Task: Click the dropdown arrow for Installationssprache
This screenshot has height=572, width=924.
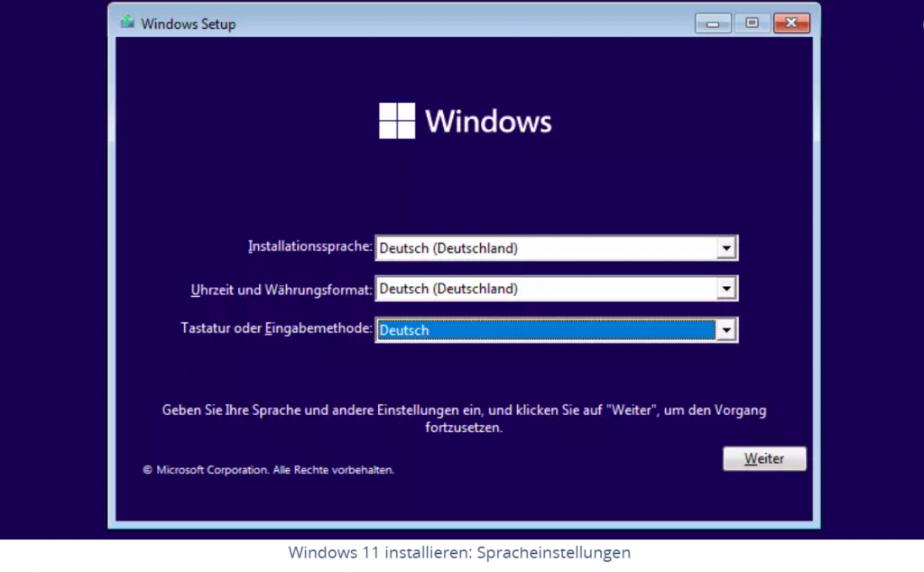Action: click(727, 247)
